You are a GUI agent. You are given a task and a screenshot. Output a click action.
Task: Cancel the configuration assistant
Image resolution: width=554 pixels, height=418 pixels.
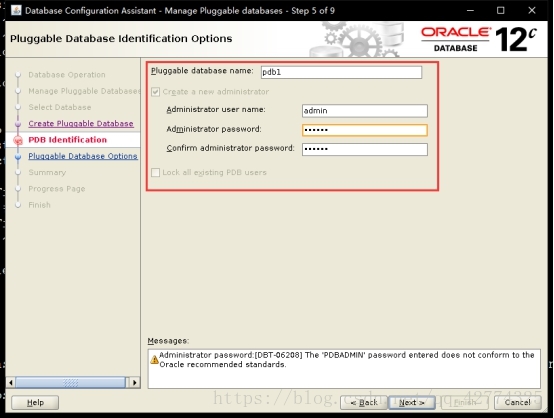click(518, 402)
